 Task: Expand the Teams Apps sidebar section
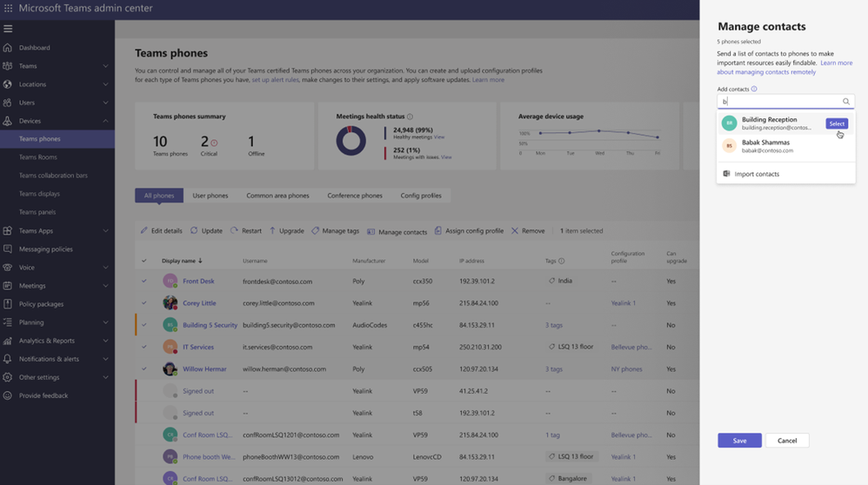(105, 230)
